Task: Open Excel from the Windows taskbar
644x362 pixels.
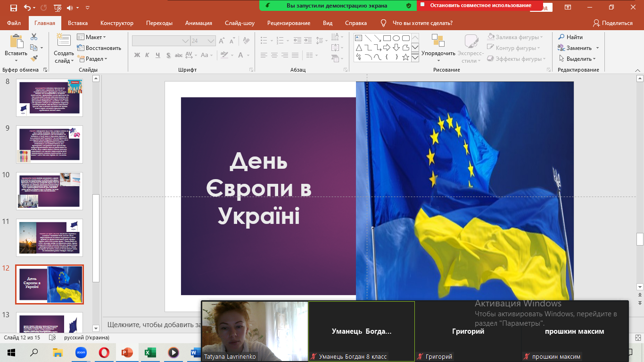Action: tap(150, 352)
